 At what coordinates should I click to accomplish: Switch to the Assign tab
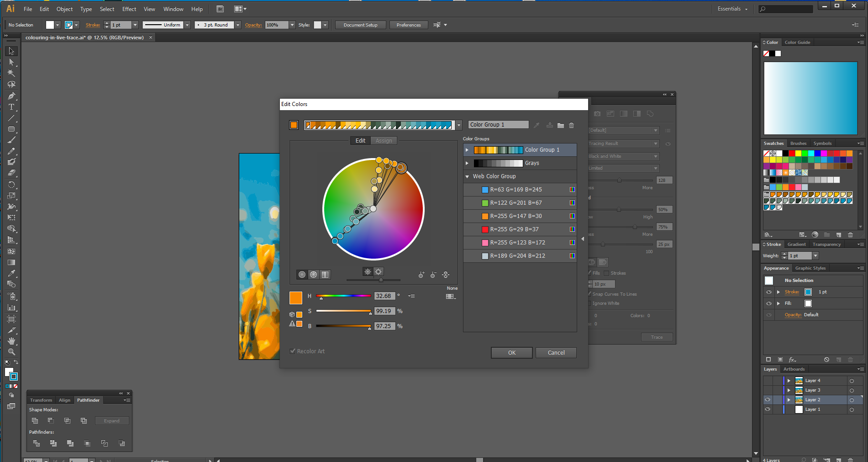click(384, 141)
